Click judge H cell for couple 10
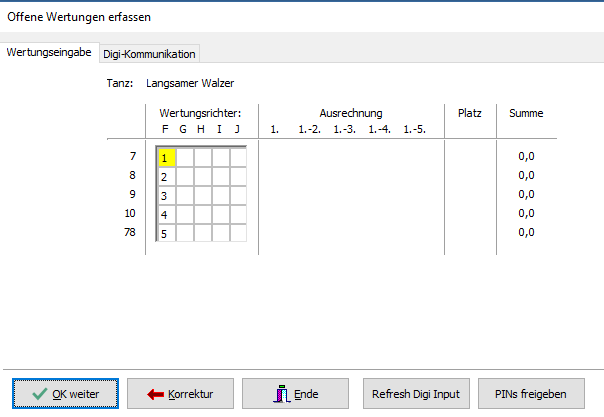 (202, 214)
